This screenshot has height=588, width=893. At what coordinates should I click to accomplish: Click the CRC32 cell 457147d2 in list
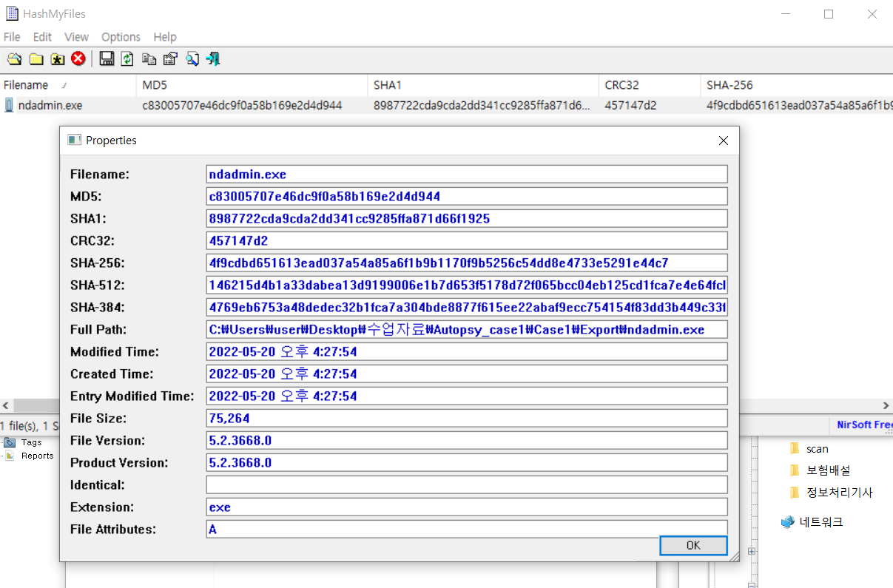(630, 106)
